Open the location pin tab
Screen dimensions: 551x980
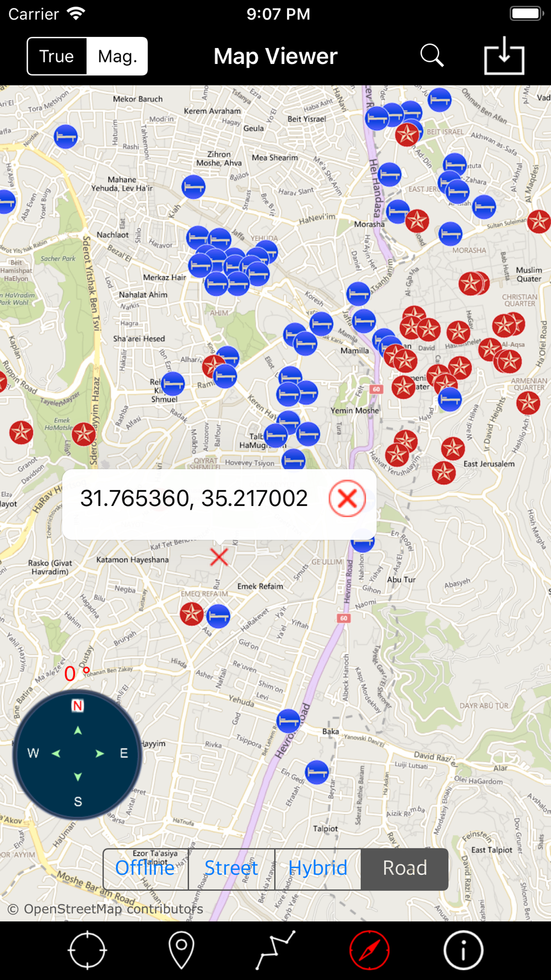click(181, 950)
